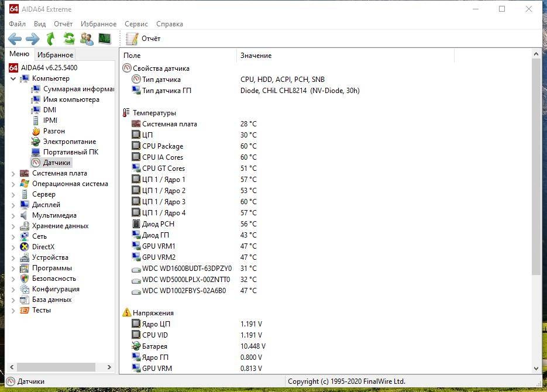Expand the Мультимедиа tree node
Image resolution: width=547 pixels, height=392 pixels.
[x=13, y=215]
